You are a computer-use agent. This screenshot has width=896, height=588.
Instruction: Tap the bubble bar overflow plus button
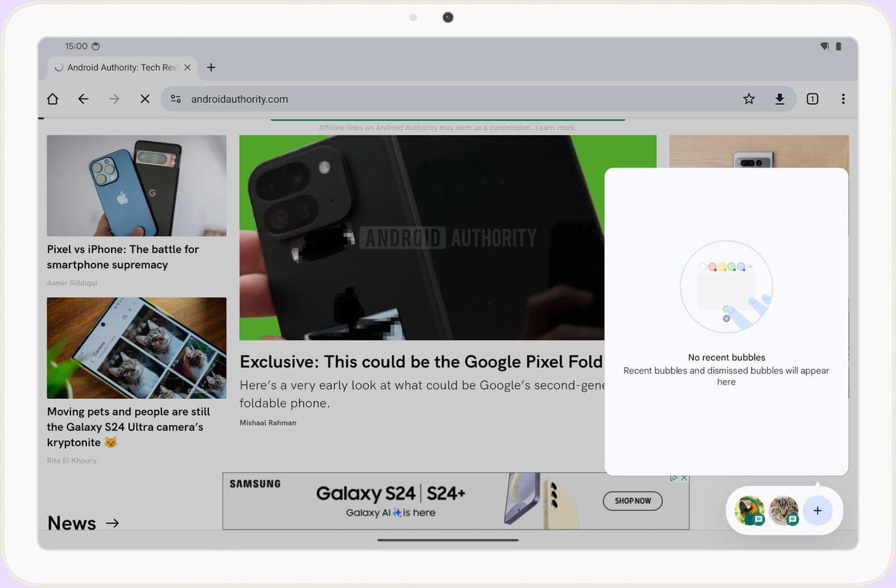(x=817, y=511)
